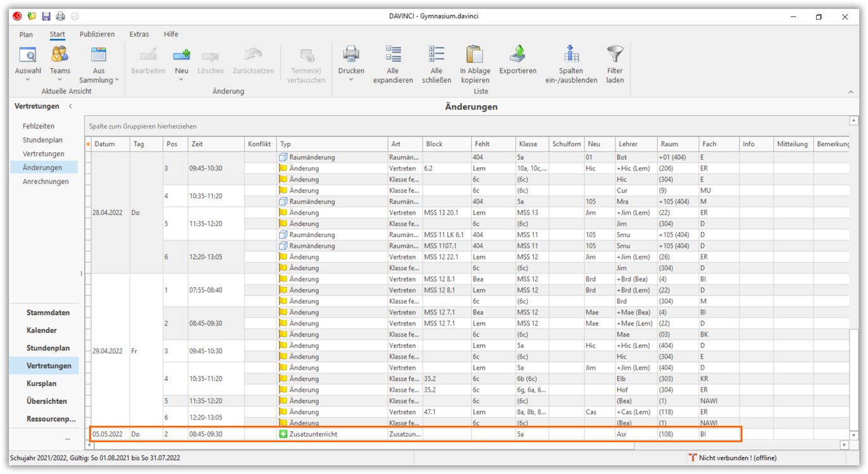
Task: Copy list with In Ablage kopieren
Action: tap(474, 54)
